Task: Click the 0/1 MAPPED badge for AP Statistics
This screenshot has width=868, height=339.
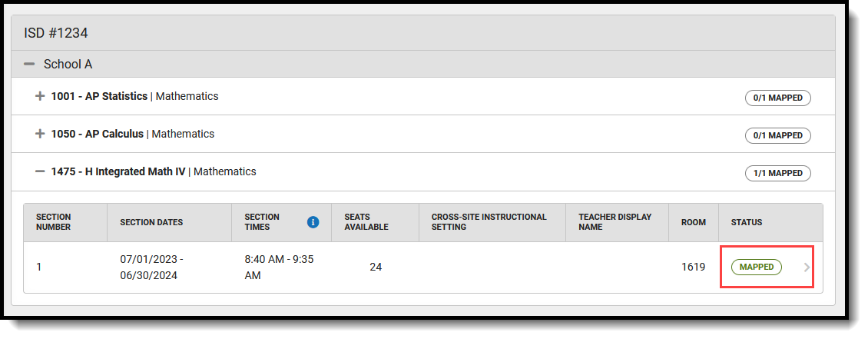Action: [778, 98]
